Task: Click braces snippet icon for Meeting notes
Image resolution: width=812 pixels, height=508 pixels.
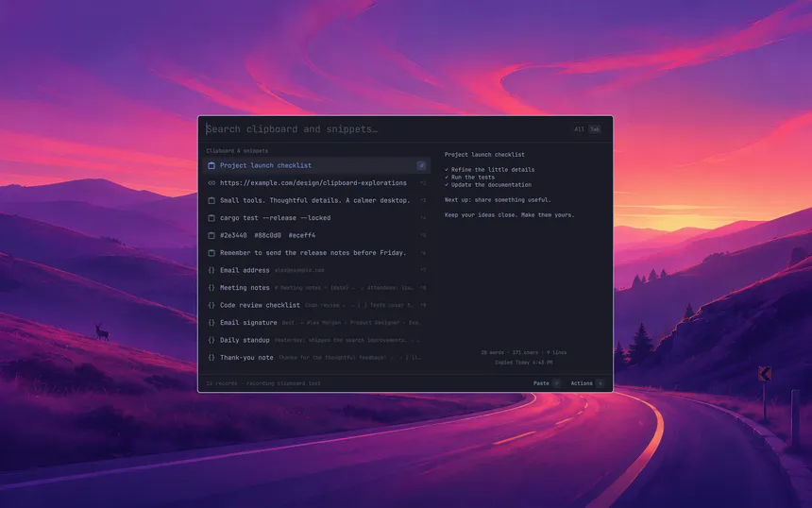Action: (211, 288)
